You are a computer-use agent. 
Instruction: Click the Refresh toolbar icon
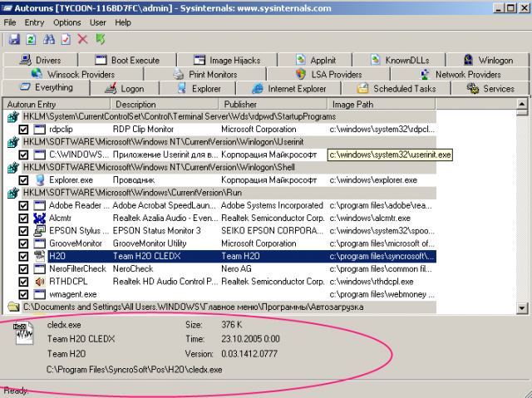coord(31,39)
